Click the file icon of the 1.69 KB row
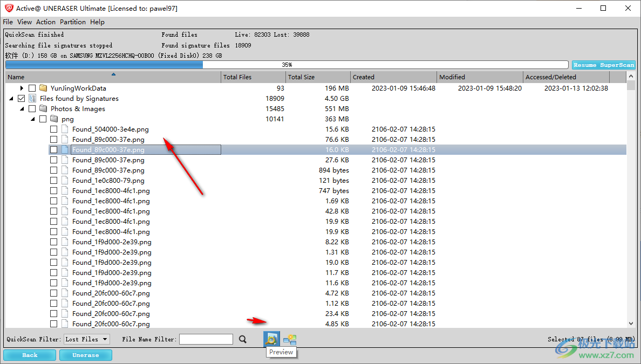641x364 pixels. [x=65, y=201]
